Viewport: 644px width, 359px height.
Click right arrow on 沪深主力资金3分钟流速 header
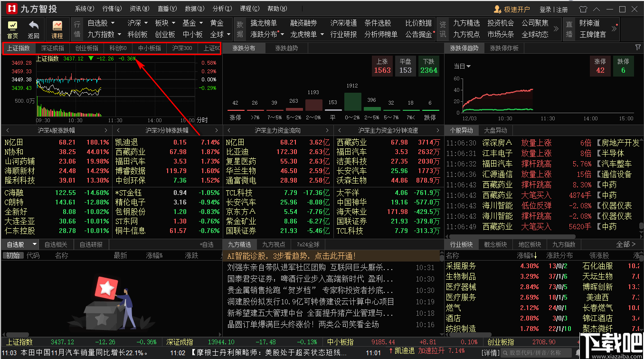click(438, 130)
